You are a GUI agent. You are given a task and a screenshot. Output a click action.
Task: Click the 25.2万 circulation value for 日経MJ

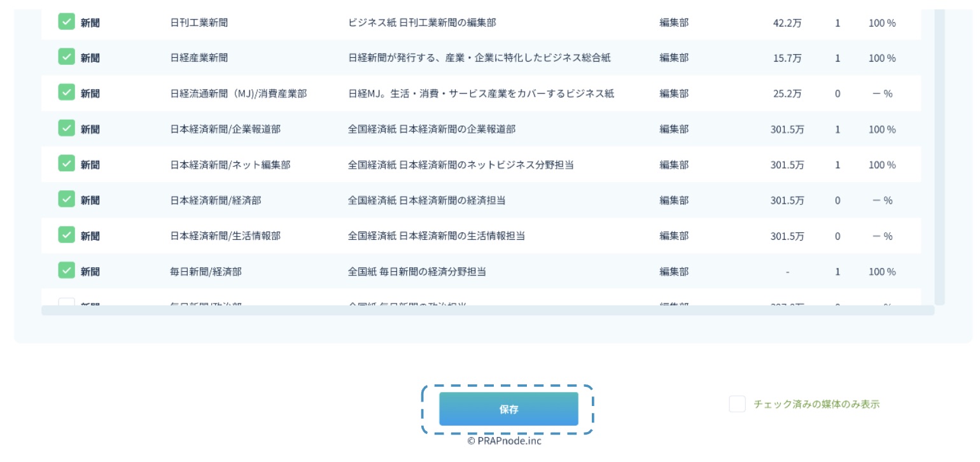tap(787, 94)
